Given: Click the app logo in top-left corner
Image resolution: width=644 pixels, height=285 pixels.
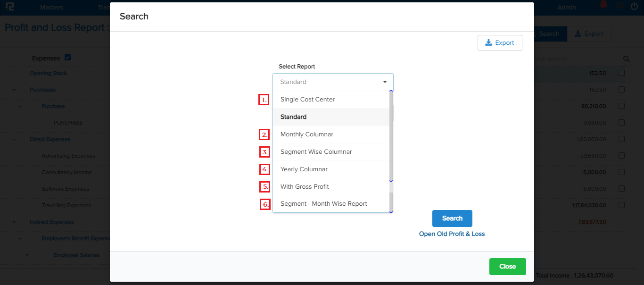Looking at the screenshot, I should (x=9, y=7).
